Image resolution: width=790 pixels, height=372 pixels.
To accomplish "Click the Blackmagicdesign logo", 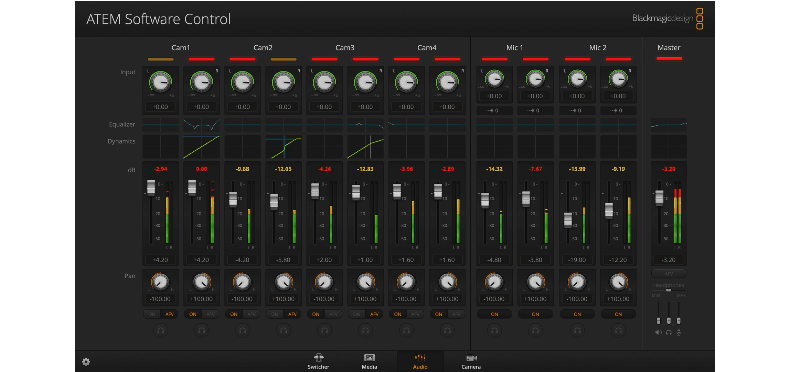I will pos(668,18).
